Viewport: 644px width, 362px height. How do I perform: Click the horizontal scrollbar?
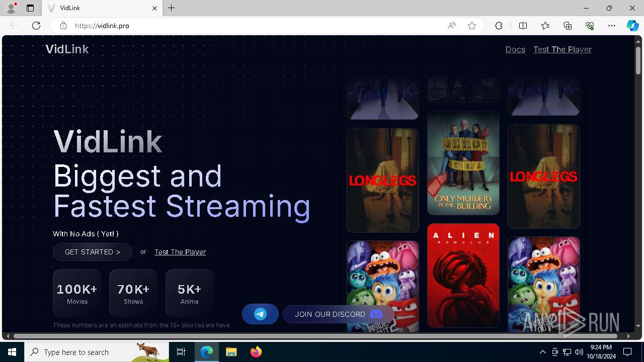click(x=315, y=336)
